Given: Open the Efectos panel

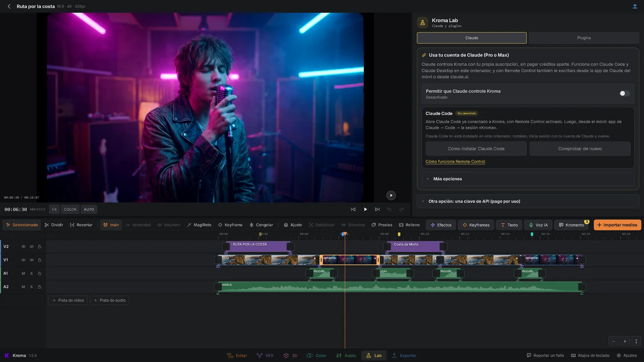Looking at the screenshot, I should pyautogui.click(x=441, y=225).
